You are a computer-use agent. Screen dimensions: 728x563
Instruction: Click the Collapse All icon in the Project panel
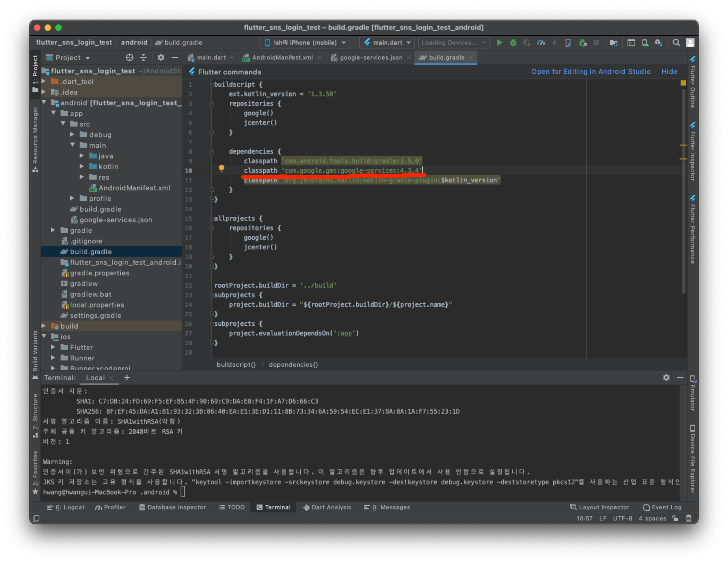143,58
